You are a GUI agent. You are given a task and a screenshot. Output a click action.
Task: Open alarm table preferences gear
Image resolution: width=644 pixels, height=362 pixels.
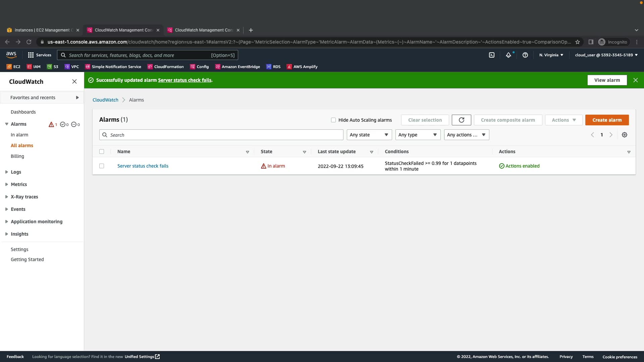point(624,135)
